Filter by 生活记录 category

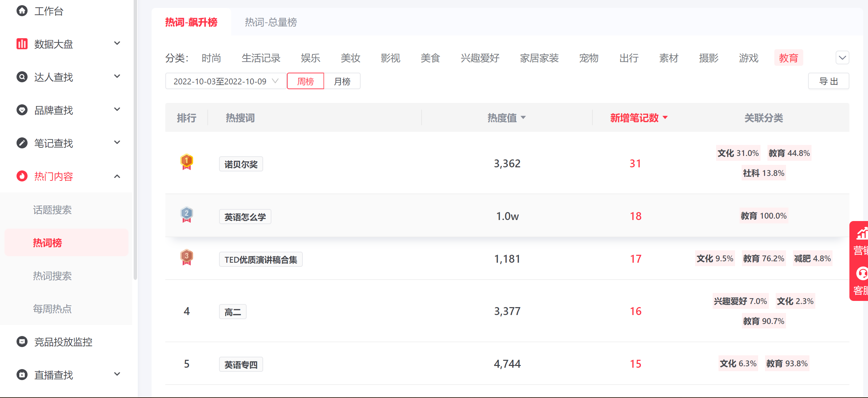coord(261,58)
